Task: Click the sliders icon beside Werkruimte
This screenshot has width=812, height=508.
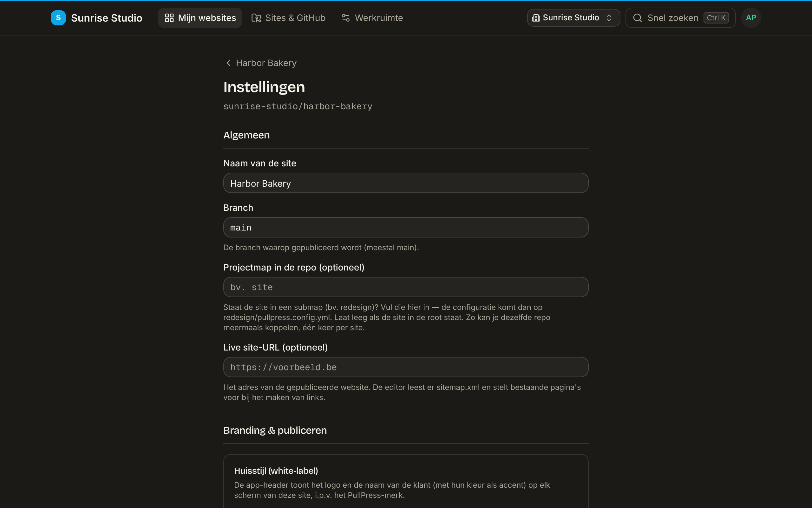Action: pyautogui.click(x=346, y=18)
